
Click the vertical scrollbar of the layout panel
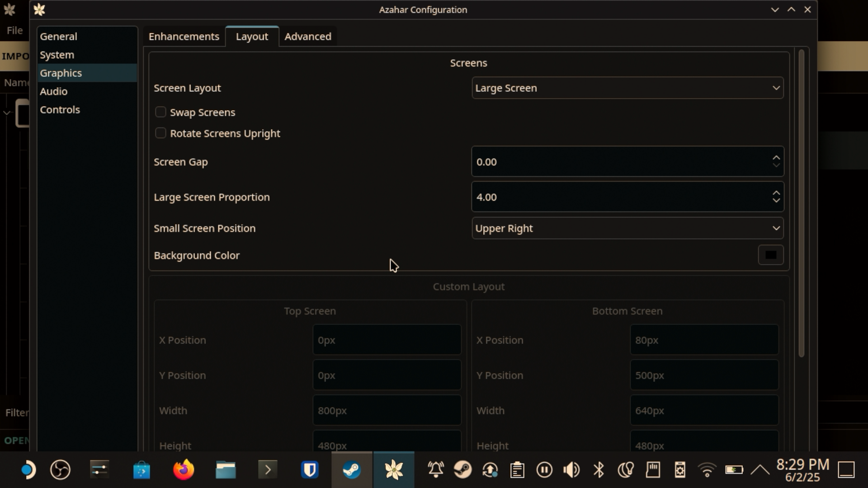[x=802, y=203]
